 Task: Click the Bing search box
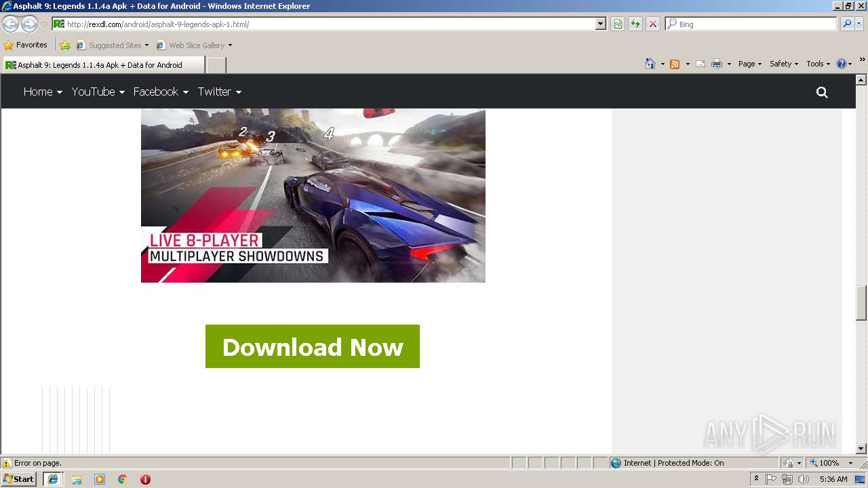point(751,24)
